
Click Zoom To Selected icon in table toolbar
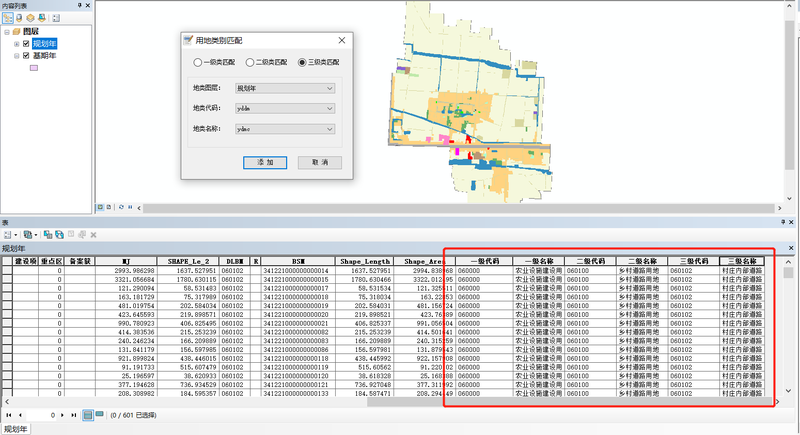point(82,235)
